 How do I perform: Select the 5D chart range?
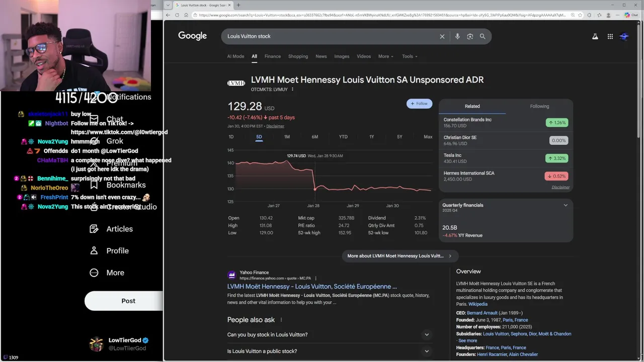click(x=259, y=137)
